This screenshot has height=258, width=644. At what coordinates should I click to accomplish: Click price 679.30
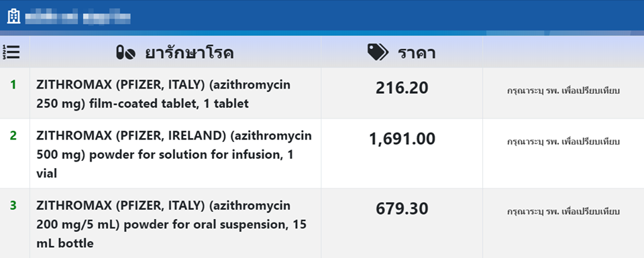tap(402, 209)
